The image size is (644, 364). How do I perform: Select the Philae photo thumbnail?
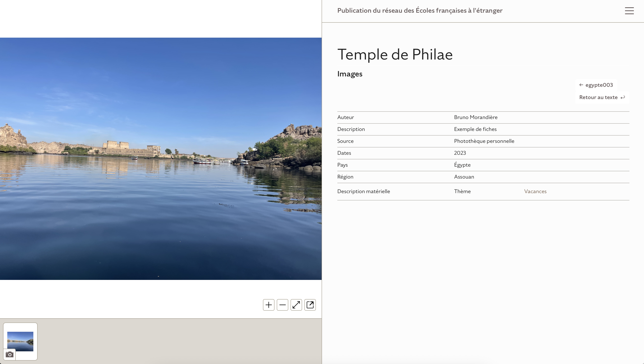[20, 341]
